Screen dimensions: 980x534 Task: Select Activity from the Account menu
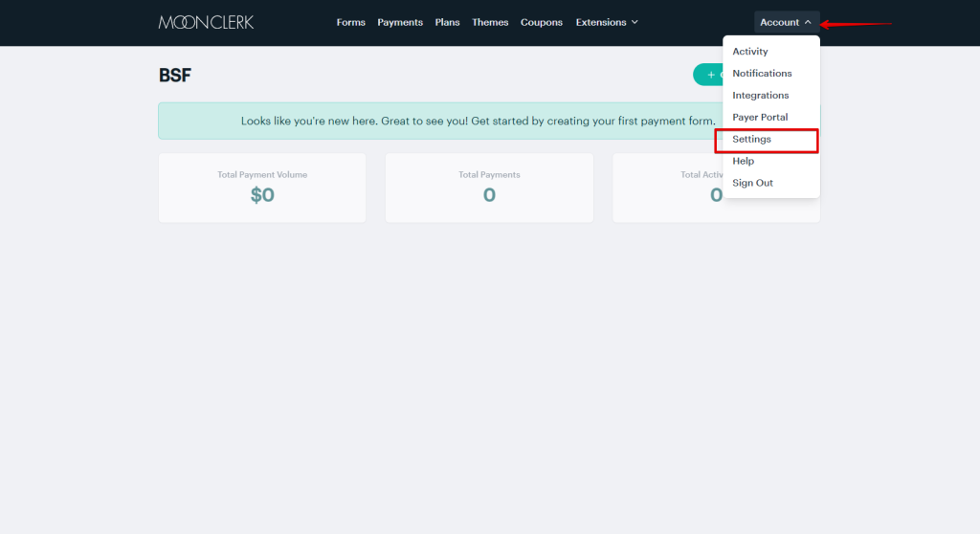pyautogui.click(x=750, y=52)
